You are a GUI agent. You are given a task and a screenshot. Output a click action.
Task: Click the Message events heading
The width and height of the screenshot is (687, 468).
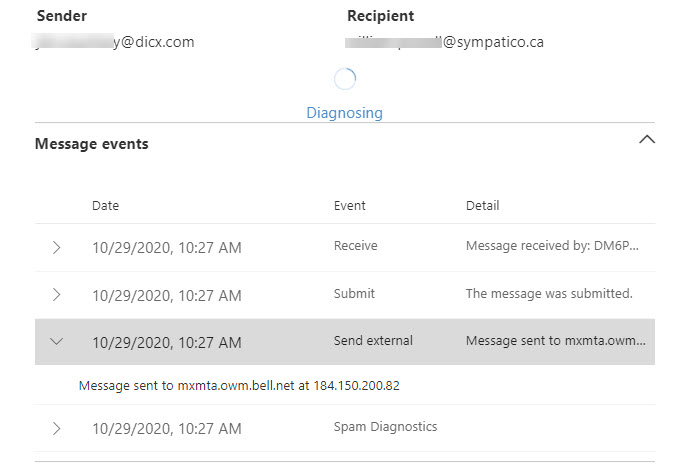[x=91, y=144]
